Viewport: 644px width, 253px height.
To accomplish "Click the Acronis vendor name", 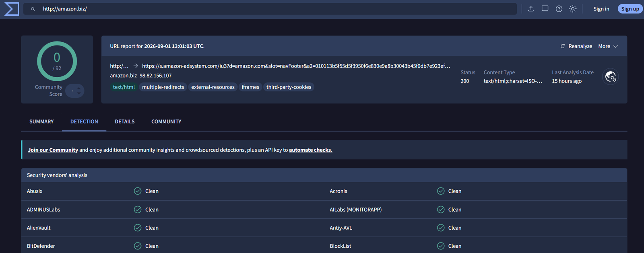I will click(x=339, y=191).
